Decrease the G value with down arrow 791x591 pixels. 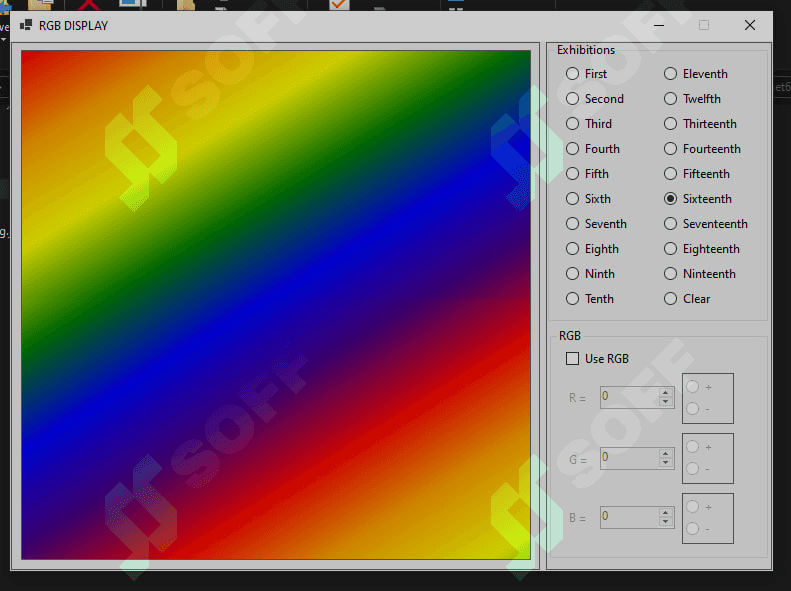tap(666, 462)
